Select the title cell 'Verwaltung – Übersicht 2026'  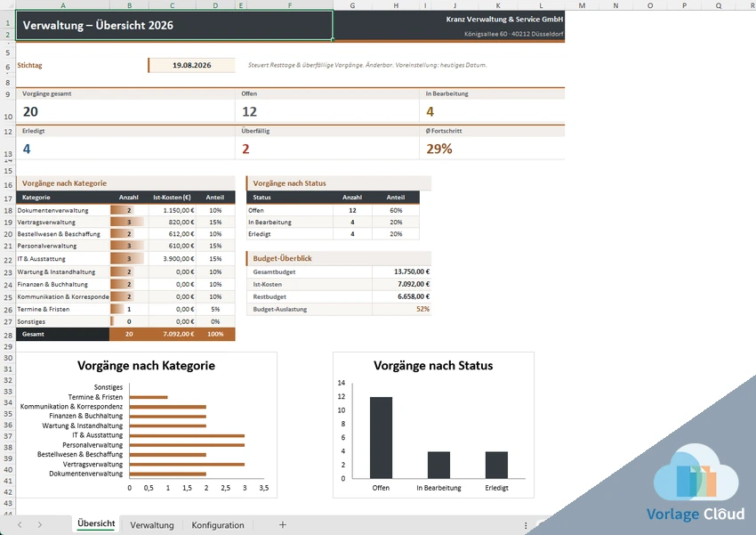174,25
